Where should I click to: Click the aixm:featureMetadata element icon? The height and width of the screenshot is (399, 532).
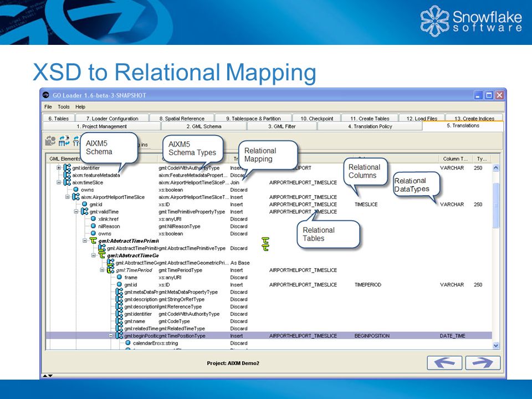pos(67,175)
